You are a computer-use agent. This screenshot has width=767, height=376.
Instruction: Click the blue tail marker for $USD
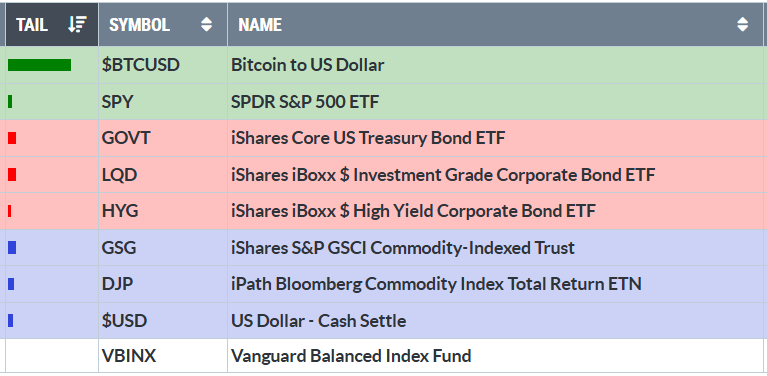point(11,321)
